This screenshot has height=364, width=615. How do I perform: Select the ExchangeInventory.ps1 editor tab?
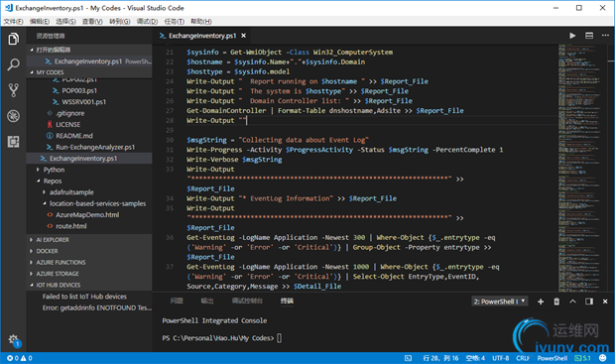coord(202,36)
